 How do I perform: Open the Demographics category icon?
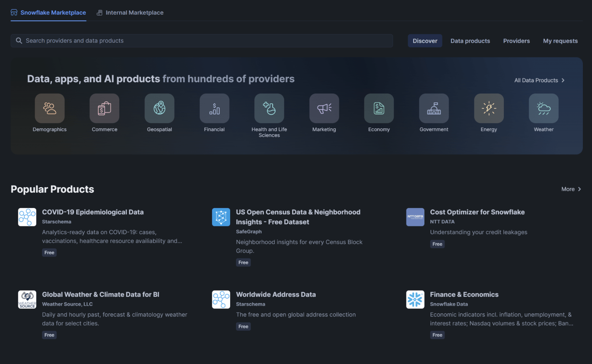click(50, 108)
